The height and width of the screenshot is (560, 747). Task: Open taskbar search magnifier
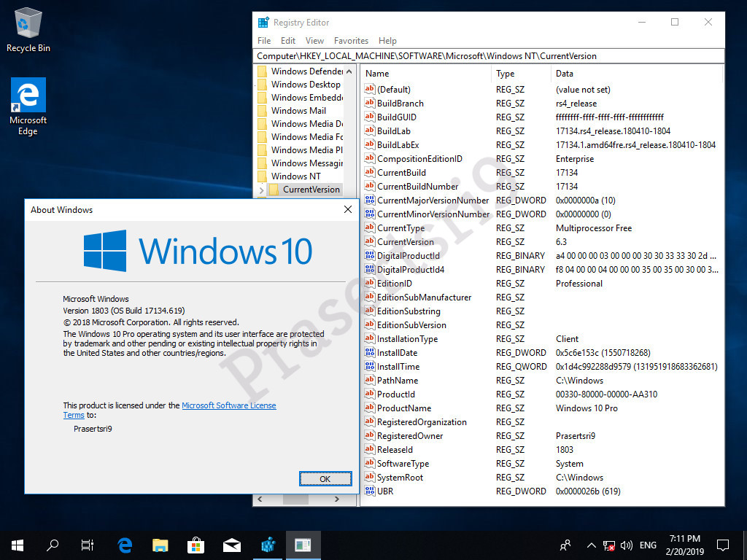pyautogui.click(x=53, y=545)
